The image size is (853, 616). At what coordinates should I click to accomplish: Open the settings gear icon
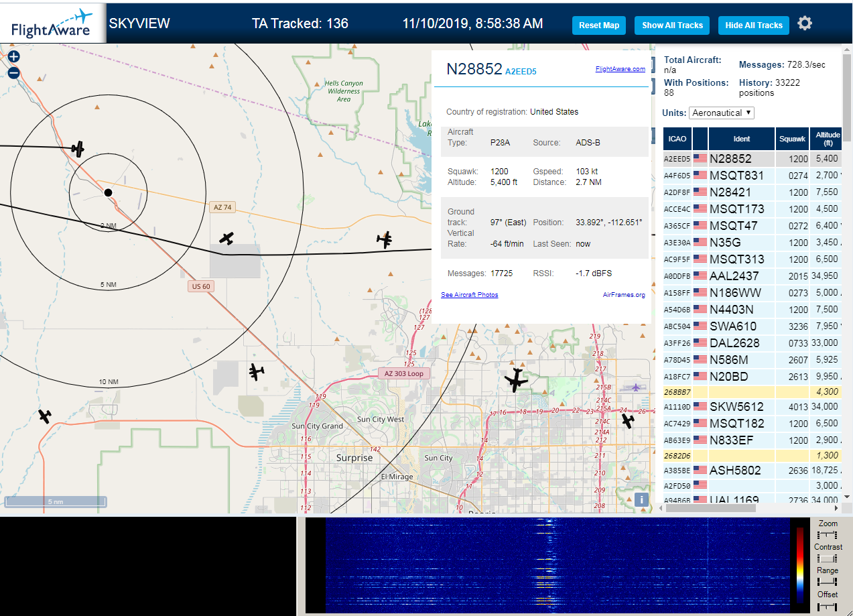pos(805,24)
